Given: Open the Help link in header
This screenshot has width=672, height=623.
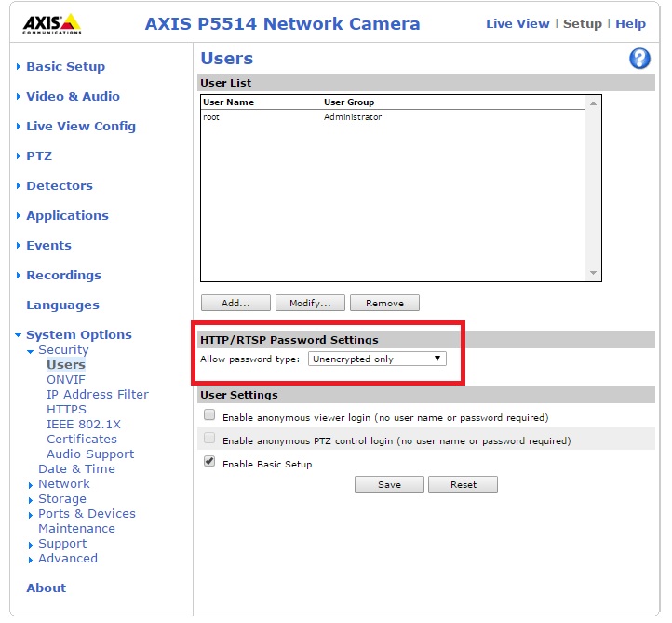Looking at the screenshot, I should click(630, 23).
